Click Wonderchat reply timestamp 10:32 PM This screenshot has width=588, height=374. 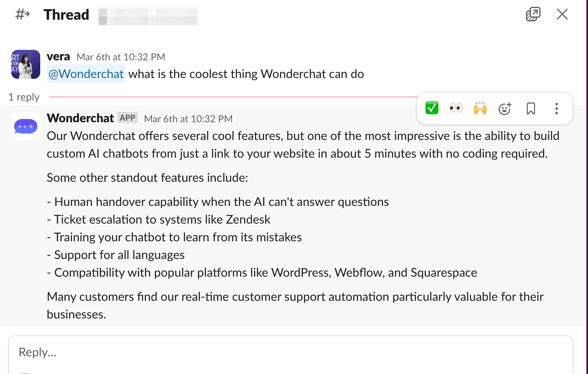click(x=188, y=119)
